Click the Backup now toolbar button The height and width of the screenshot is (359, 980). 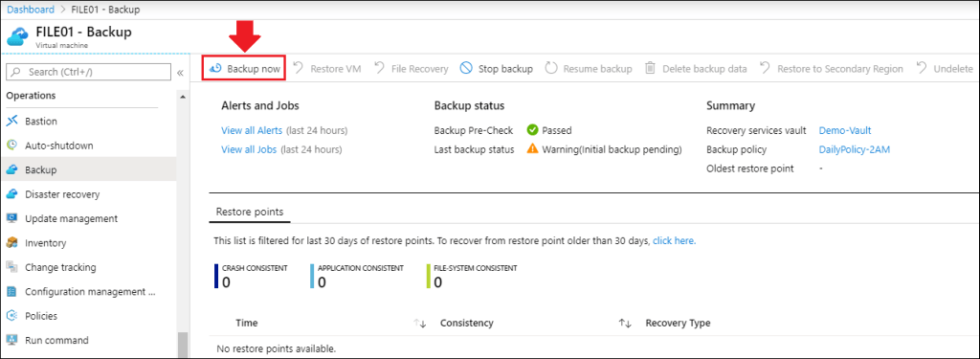(244, 69)
